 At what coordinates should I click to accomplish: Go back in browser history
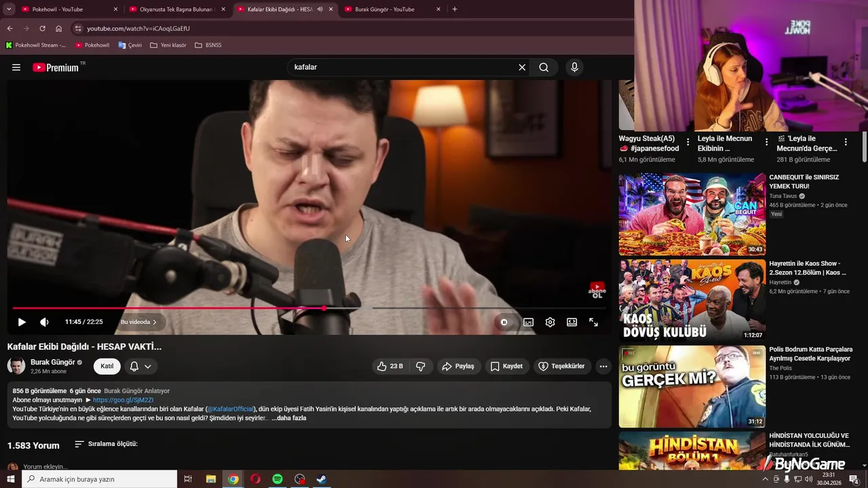coord(9,28)
